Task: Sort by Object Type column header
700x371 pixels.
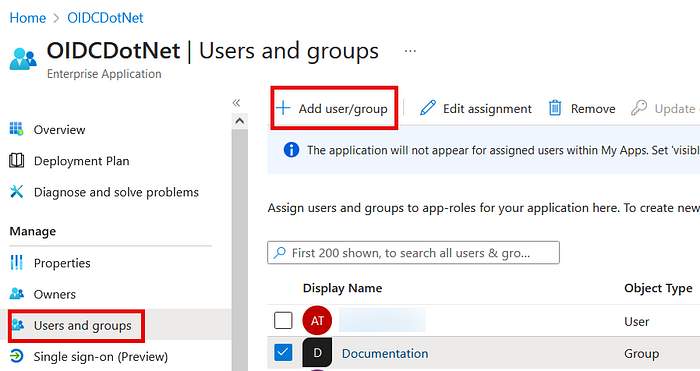Action: coord(658,288)
